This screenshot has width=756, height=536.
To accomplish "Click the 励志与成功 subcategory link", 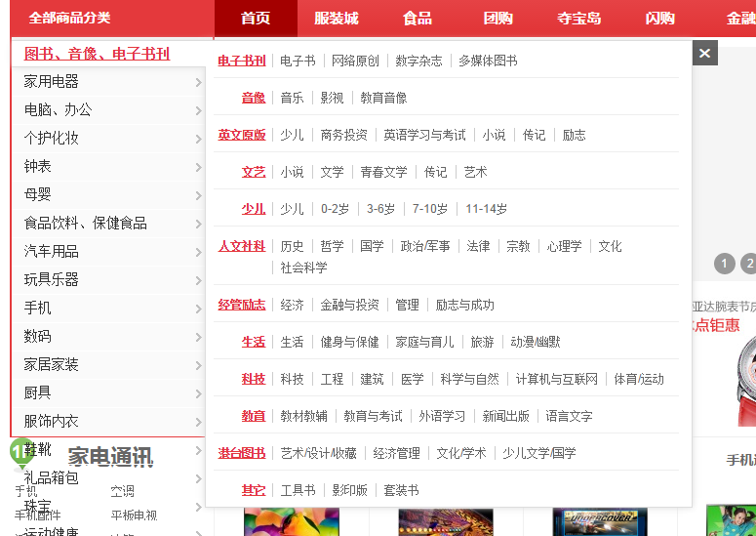I will point(464,305).
